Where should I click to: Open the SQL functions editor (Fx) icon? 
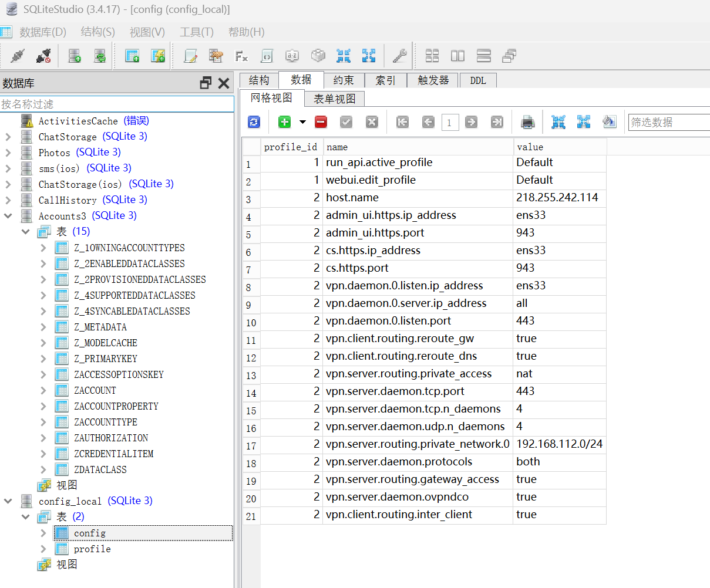click(241, 56)
